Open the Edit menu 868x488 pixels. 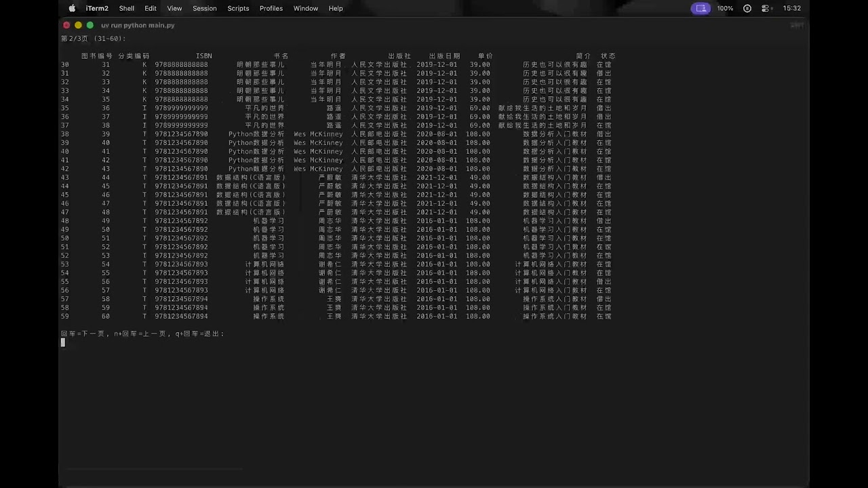coord(151,8)
